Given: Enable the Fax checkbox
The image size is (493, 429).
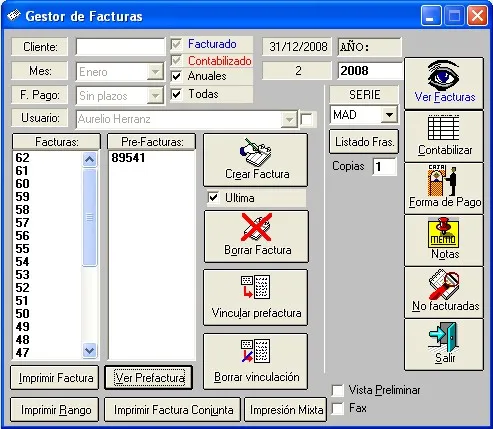Looking at the screenshot, I should (x=338, y=409).
